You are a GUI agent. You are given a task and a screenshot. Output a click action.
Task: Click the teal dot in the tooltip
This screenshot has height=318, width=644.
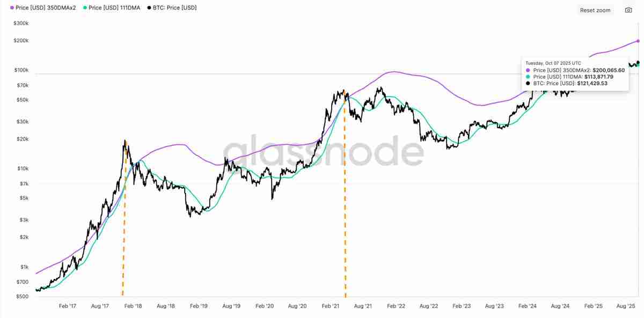tap(528, 77)
